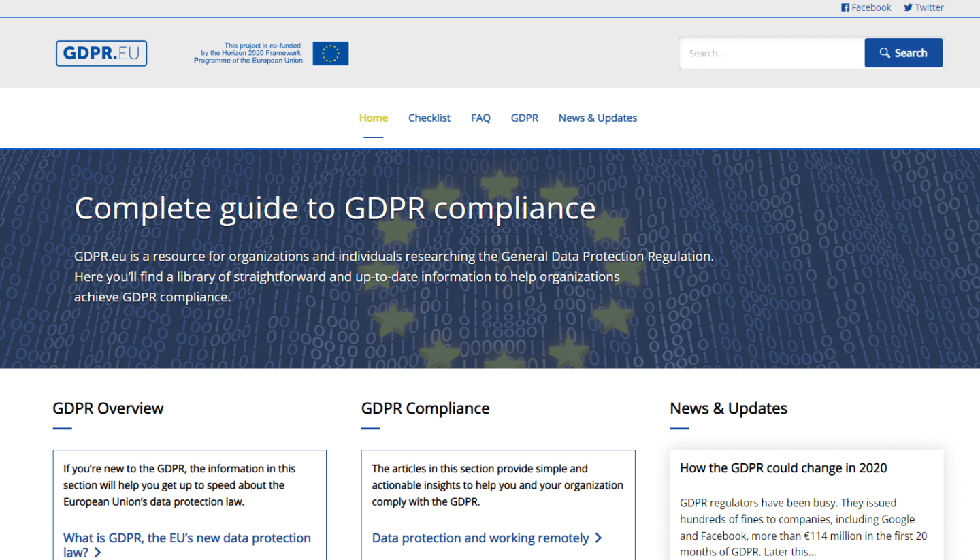Click chevron after 'What is GDPR' link
The height and width of the screenshot is (560, 980).
[x=97, y=553]
